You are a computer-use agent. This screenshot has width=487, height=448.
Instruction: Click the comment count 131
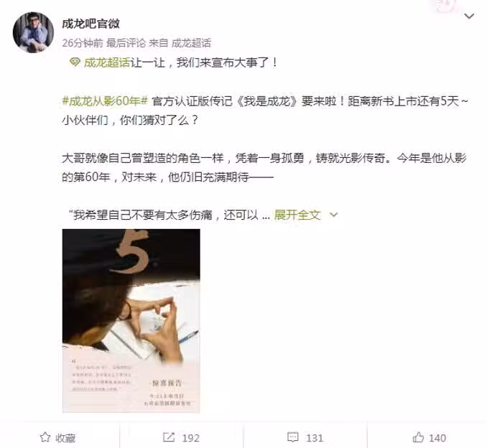pyautogui.click(x=315, y=438)
